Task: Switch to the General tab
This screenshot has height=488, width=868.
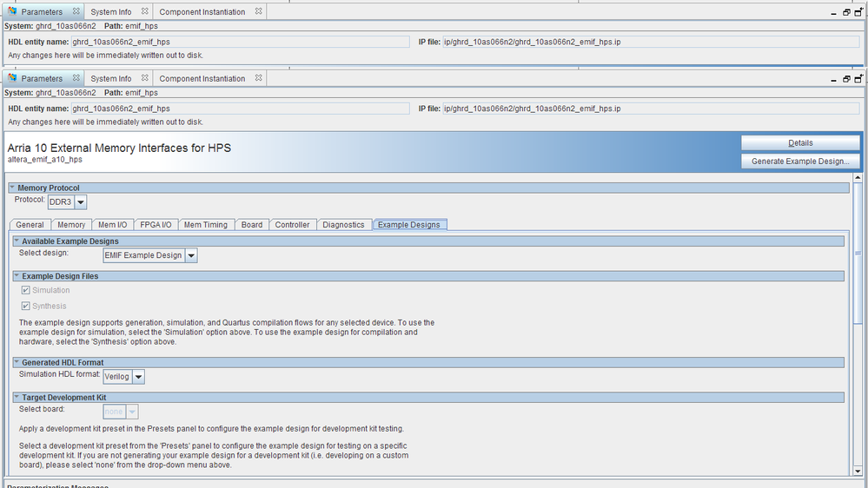Action: pos(30,225)
